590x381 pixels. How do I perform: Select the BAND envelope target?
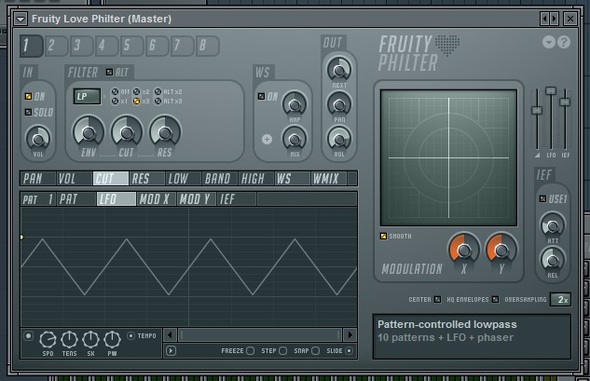click(x=220, y=178)
